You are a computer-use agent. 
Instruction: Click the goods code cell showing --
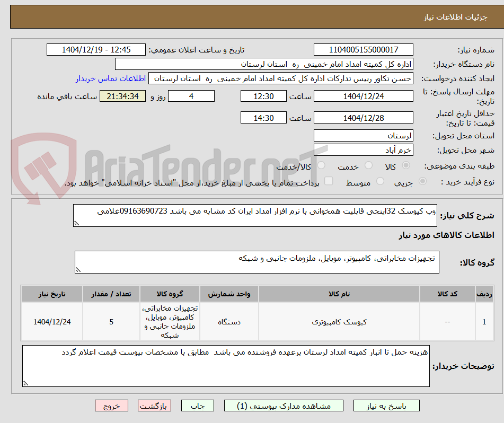[x=447, y=321]
